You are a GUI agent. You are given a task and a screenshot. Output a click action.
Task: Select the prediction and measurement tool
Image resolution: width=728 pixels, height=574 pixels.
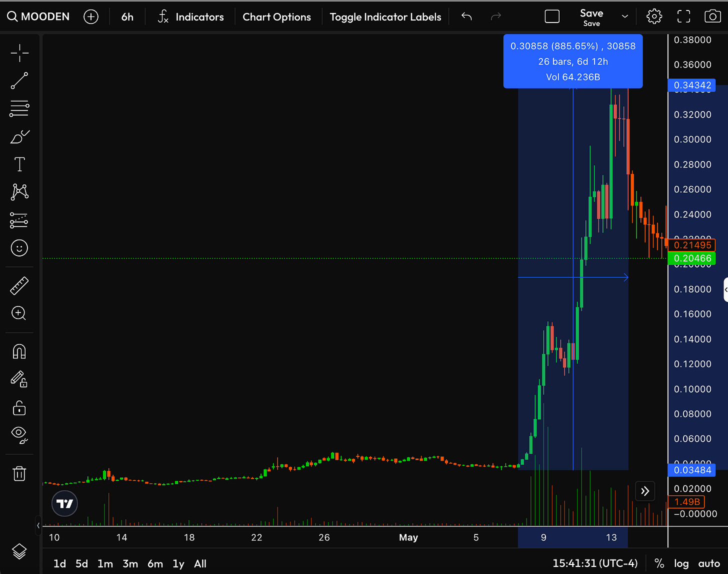[19, 220]
